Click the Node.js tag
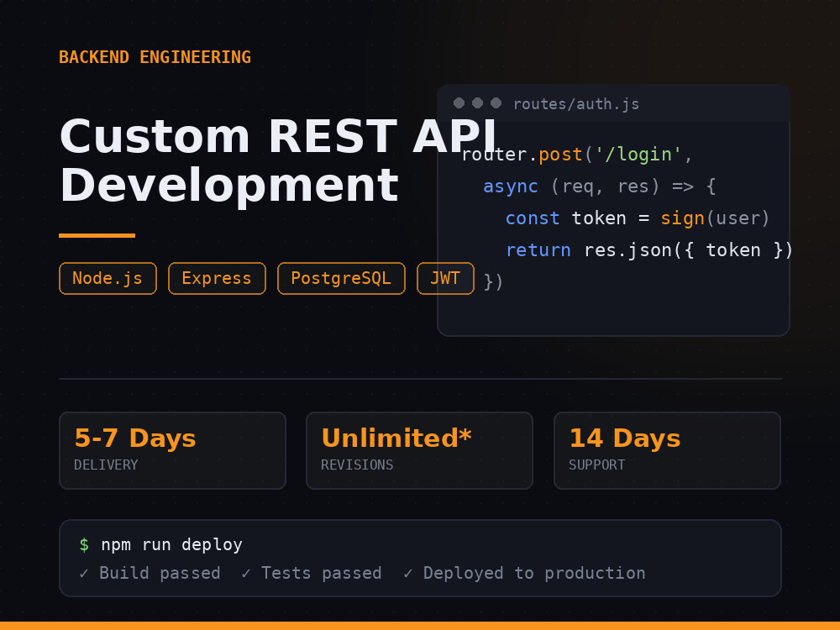 [x=108, y=279]
